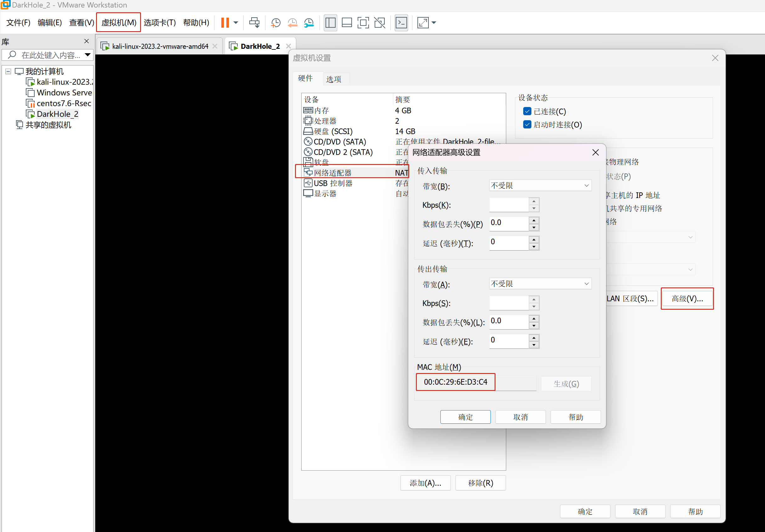This screenshot has height=532, width=765.
Task: Toggle the library sidebar view icon
Action: (x=330, y=23)
